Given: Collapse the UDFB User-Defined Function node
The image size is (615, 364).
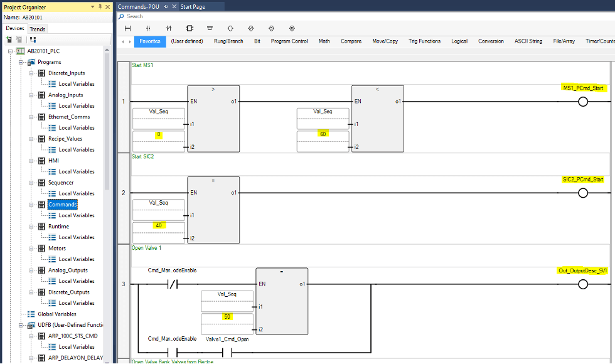Looking at the screenshot, I should [21, 325].
